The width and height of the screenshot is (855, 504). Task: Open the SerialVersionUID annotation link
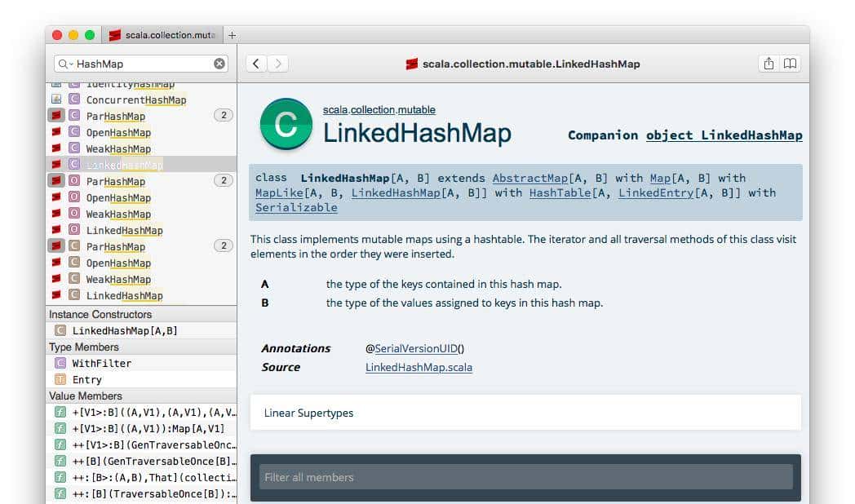[x=416, y=349]
